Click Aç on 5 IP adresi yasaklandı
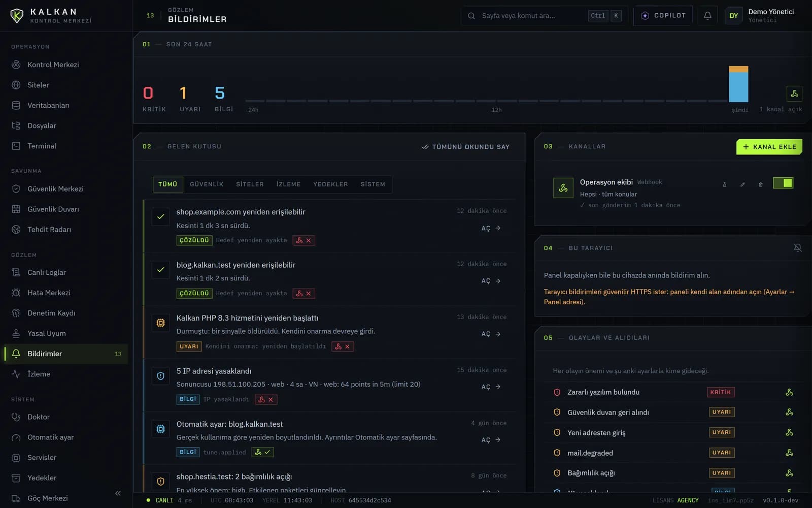The width and height of the screenshot is (812, 508). tap(491, 387)
